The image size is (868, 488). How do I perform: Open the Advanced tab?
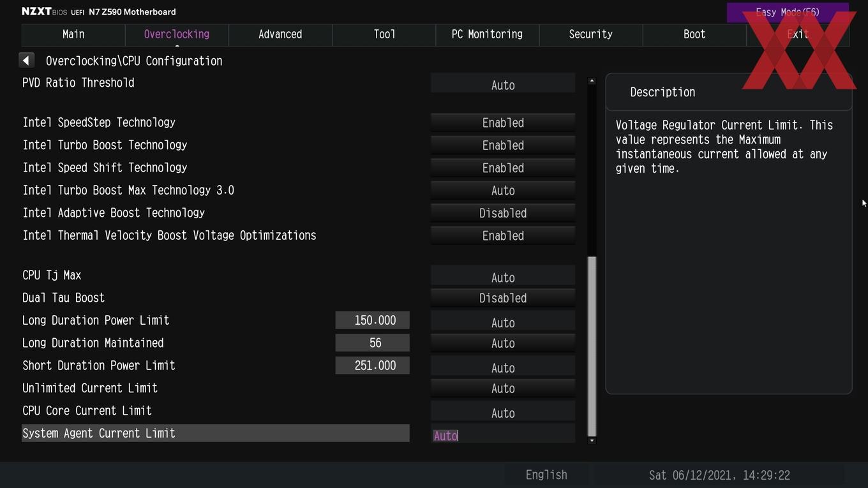tap(280, 34)
